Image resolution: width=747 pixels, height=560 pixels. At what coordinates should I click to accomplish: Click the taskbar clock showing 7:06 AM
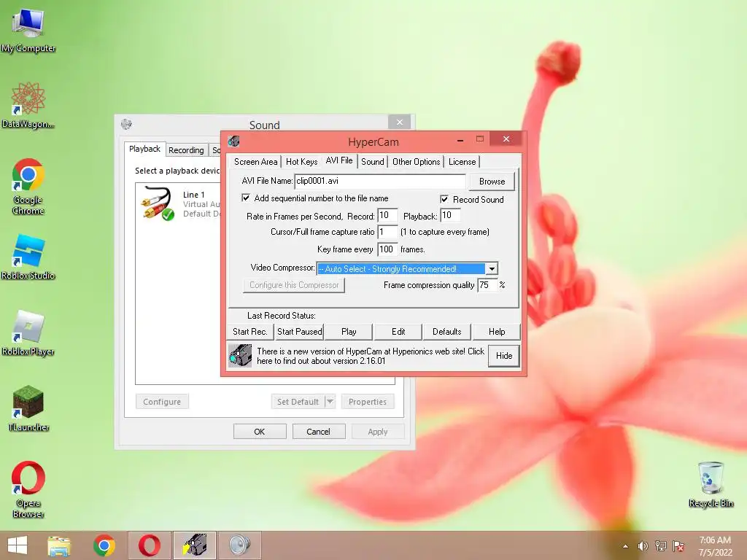[x=715, y=546]
